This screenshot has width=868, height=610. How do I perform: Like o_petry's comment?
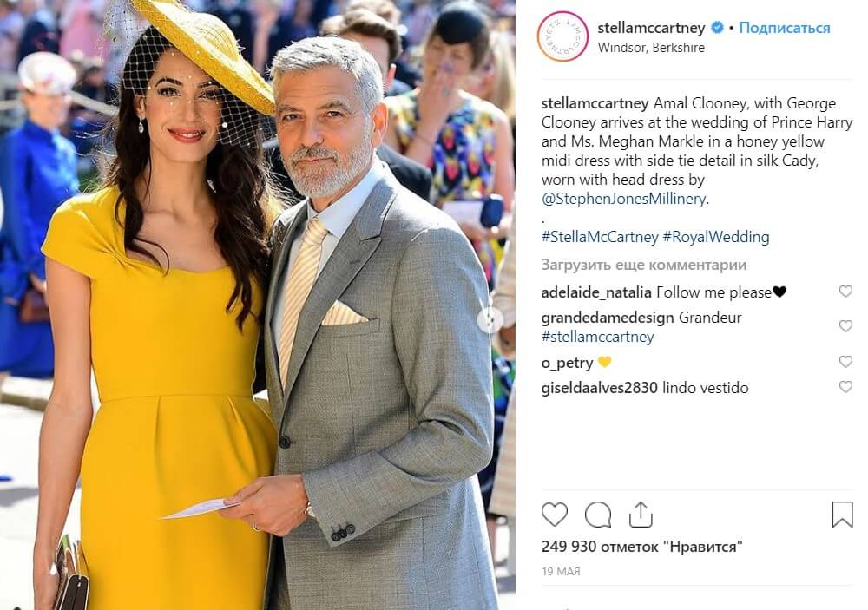point(845,362)
